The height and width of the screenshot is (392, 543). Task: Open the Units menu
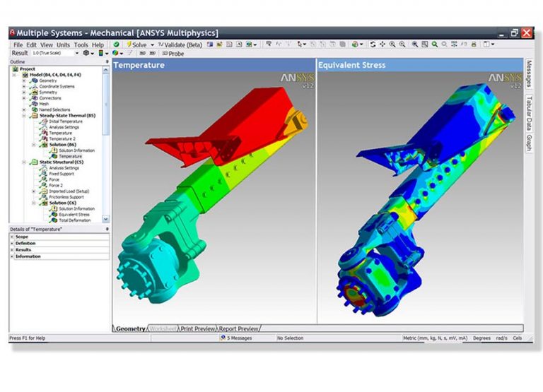click(64, 44)
